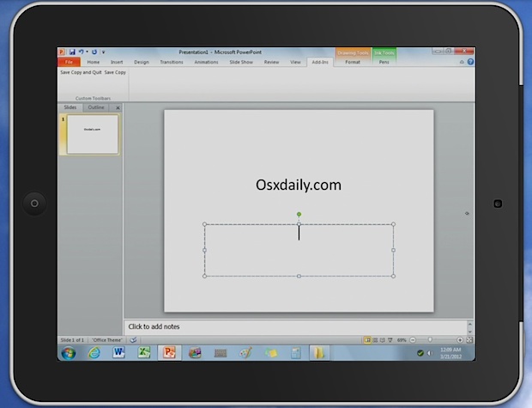Click 'Slide 1 of 1' status indicator
This screenshot has height=408, width=532.
pos(72,340)
